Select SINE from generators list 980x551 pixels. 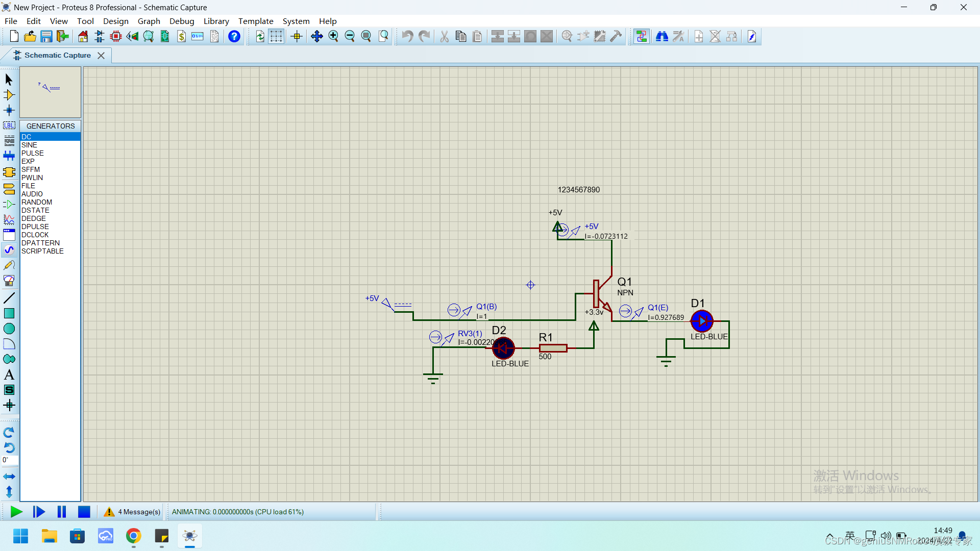pyautogui.click(x=29, y=145)
